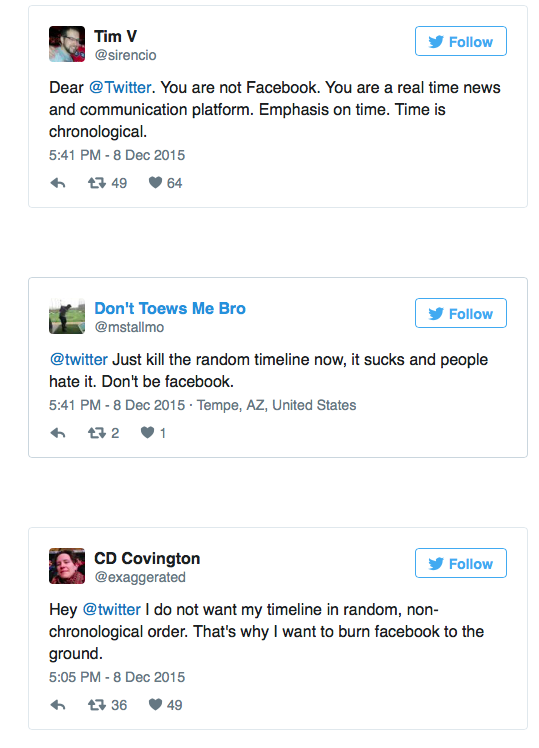Like CD Covington's tweet
This screenshot has height=748, width=539.
pyautogui.click(x=155, y=704)
